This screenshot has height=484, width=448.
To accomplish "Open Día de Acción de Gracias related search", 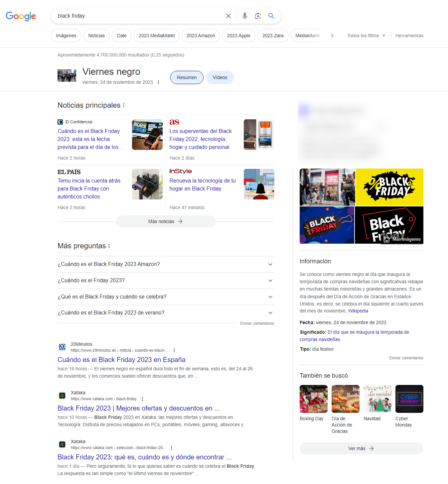I will [345, 410].
